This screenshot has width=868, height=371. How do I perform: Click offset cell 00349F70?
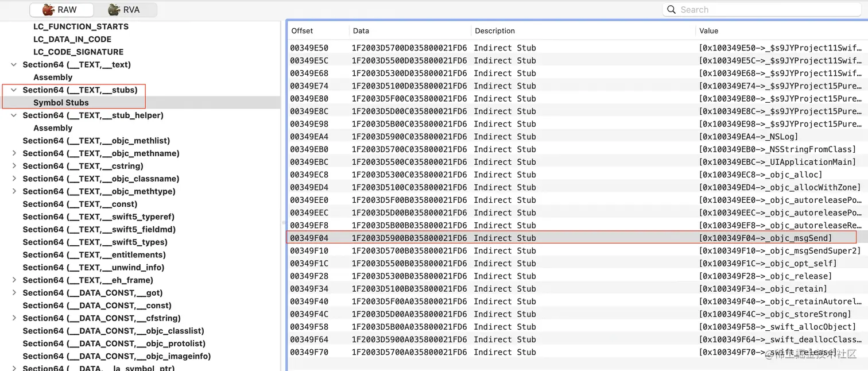[309, 352]
